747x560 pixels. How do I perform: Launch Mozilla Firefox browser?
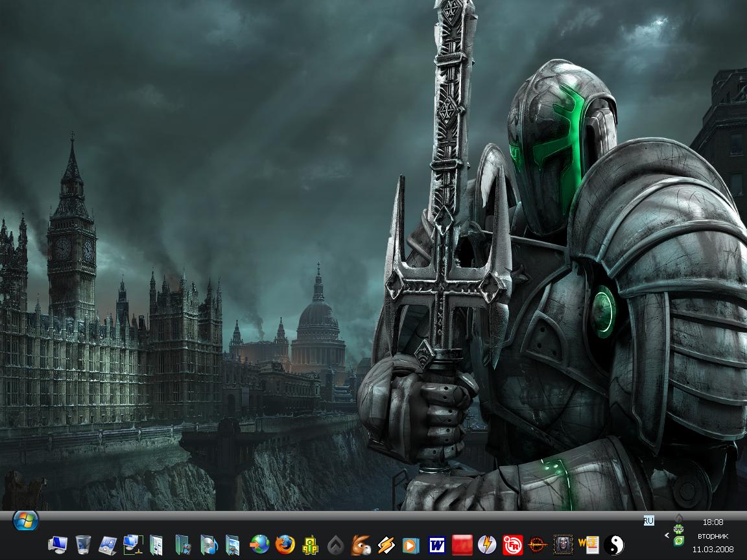[x=285, y=544]
